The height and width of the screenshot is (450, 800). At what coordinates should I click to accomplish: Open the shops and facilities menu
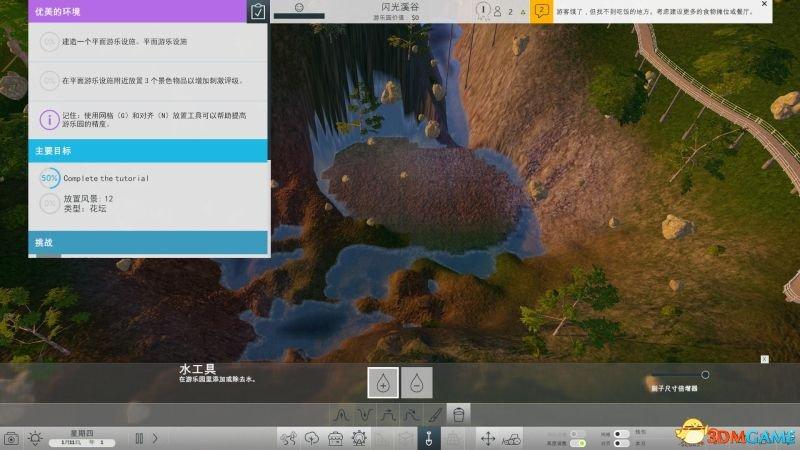[335, 438]
